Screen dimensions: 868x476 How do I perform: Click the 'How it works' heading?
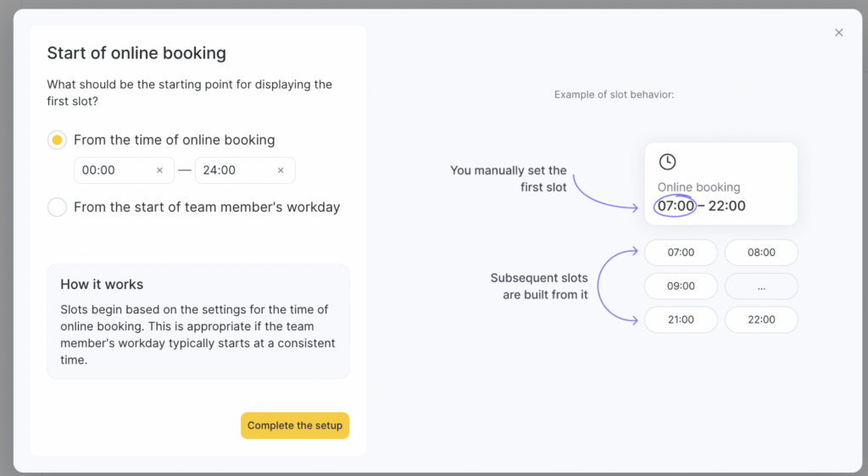tap(102, 285)
